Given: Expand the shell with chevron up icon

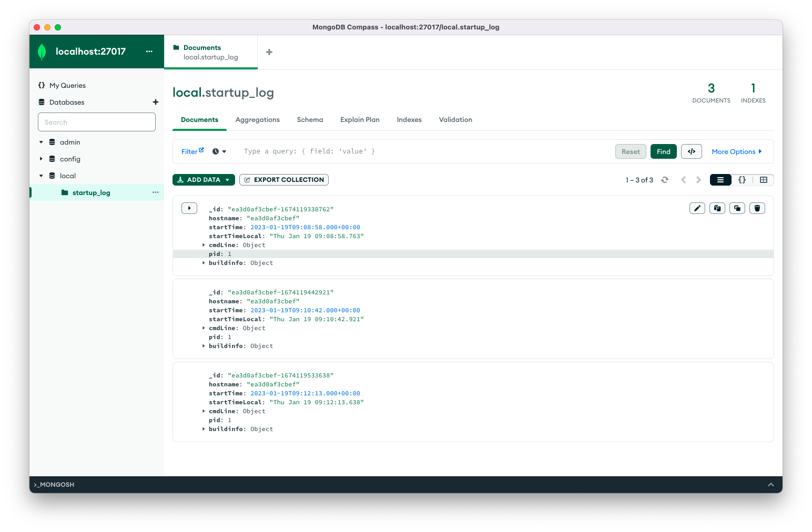Looking at the screenshot, I should [x=771, y=485].
